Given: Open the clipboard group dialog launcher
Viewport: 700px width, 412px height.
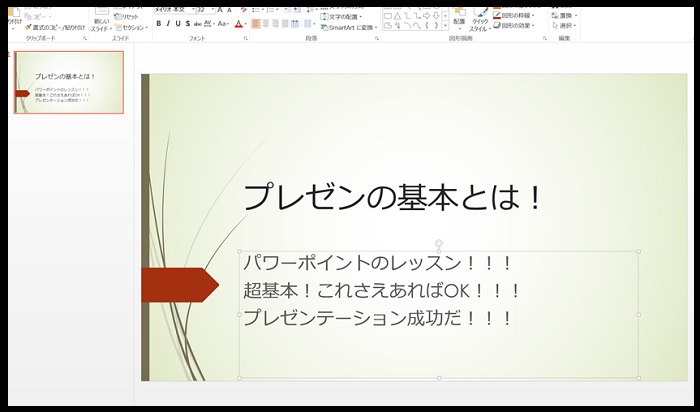Looking at the screenshot, I should click(x=85, y=39).
